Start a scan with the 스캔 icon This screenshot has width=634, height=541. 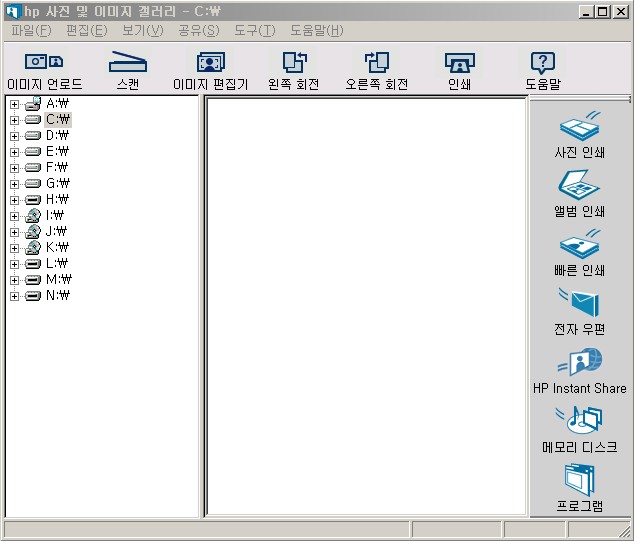tap(128, 62)
